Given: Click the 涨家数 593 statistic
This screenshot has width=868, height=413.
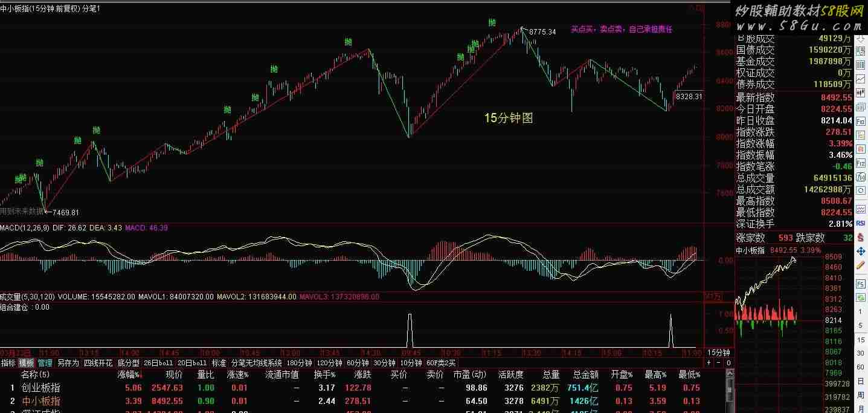Looking at the screenshot, I should tap(764, 238).
